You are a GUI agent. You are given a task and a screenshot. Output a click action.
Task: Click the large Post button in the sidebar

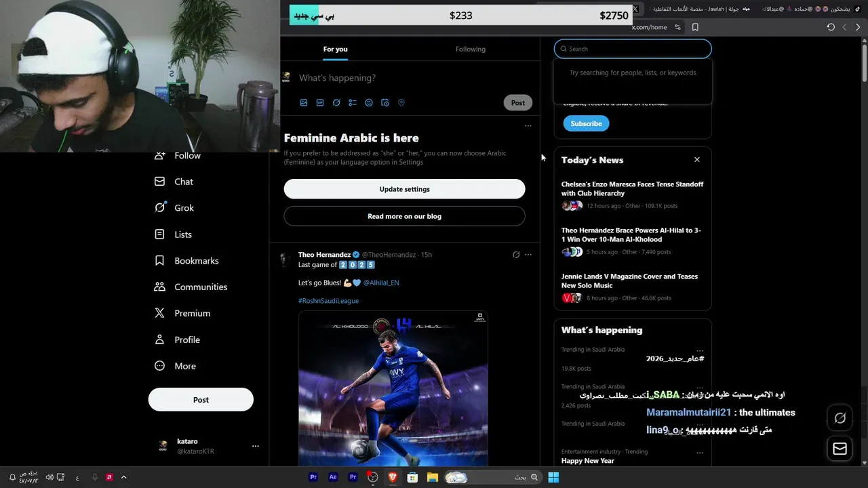point(201,400)
